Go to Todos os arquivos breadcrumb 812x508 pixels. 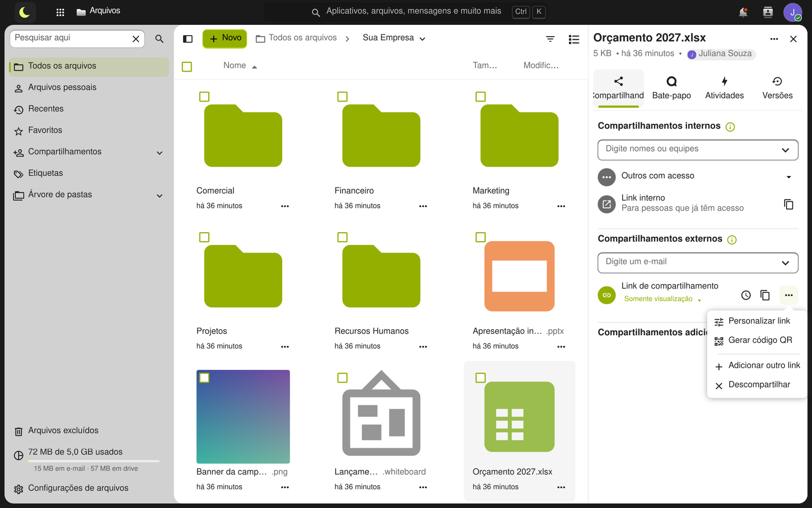296,38
